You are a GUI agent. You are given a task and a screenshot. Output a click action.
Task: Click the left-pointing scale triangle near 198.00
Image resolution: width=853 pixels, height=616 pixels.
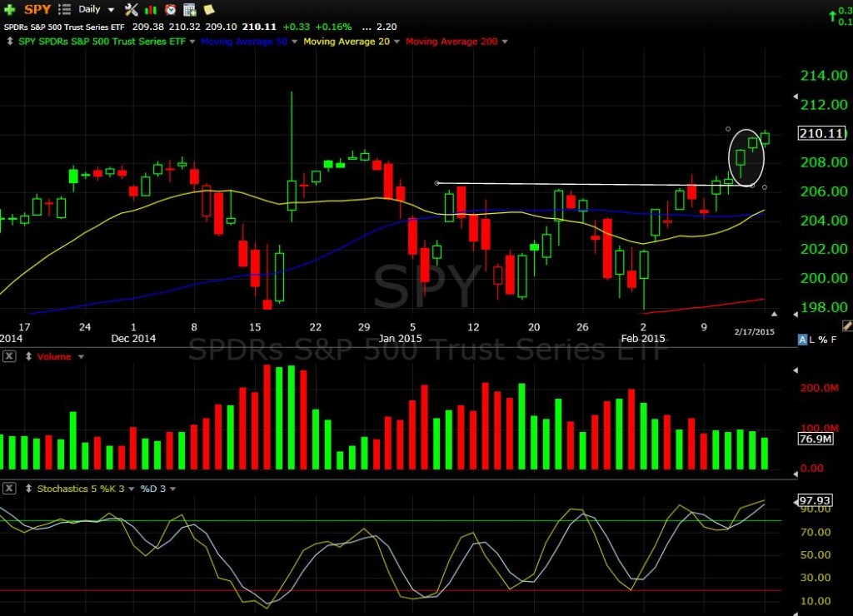coord(795,315)
